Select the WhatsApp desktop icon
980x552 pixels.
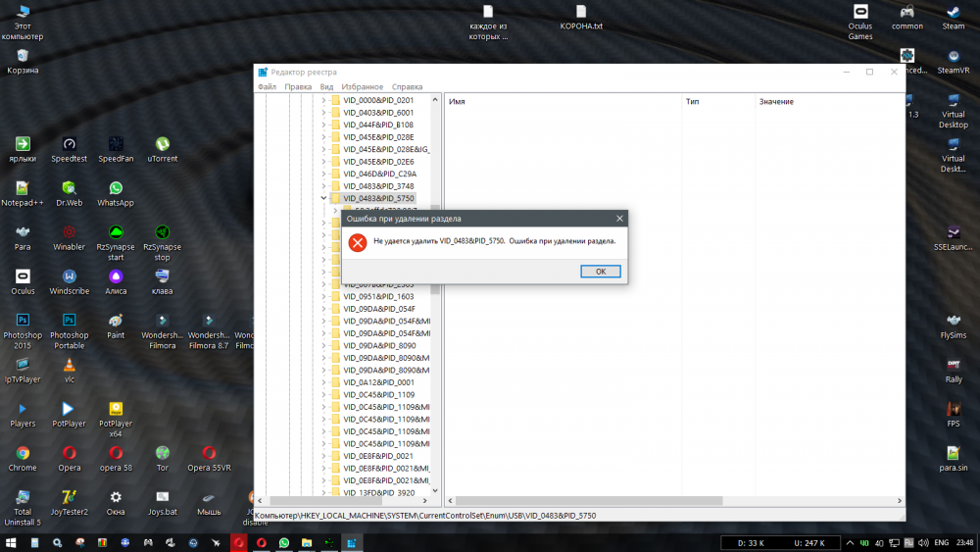tap(116, 194)
